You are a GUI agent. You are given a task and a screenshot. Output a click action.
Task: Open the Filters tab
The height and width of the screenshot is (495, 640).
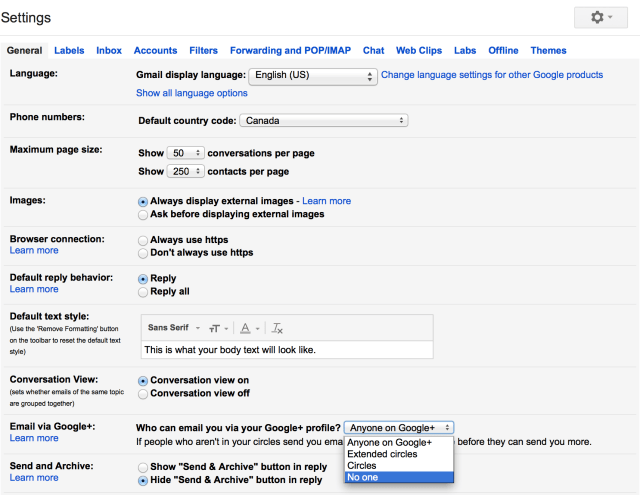click(x=203, y=51)
